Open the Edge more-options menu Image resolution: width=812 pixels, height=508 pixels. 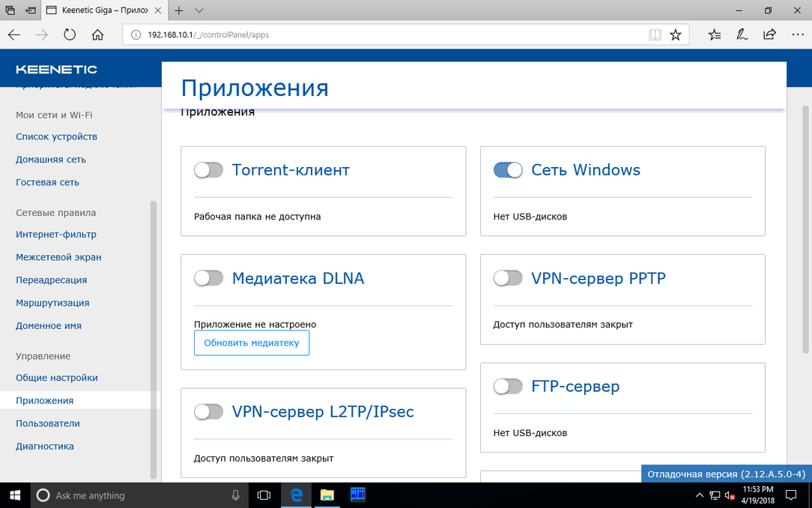pyautogui.click(x=798, y=34)
